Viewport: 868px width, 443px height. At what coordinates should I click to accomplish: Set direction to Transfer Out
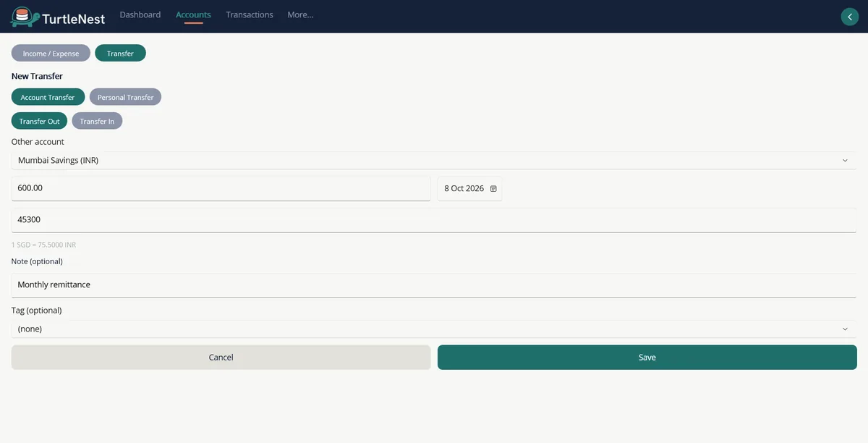coord(39,121)
